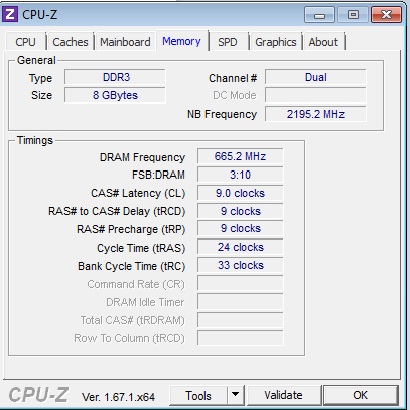Close the CPU-Z window
410x410 pixels.
(386, 15)
